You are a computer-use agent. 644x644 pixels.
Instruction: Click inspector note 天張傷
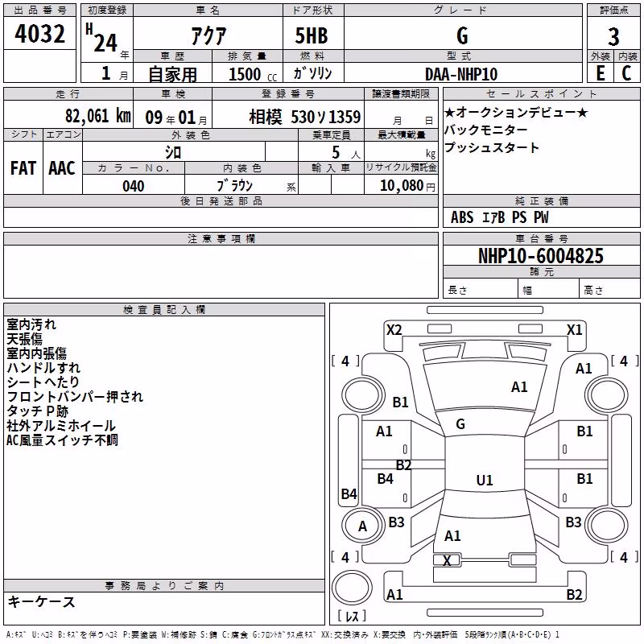pyautogui.click(x=25, y=339)
